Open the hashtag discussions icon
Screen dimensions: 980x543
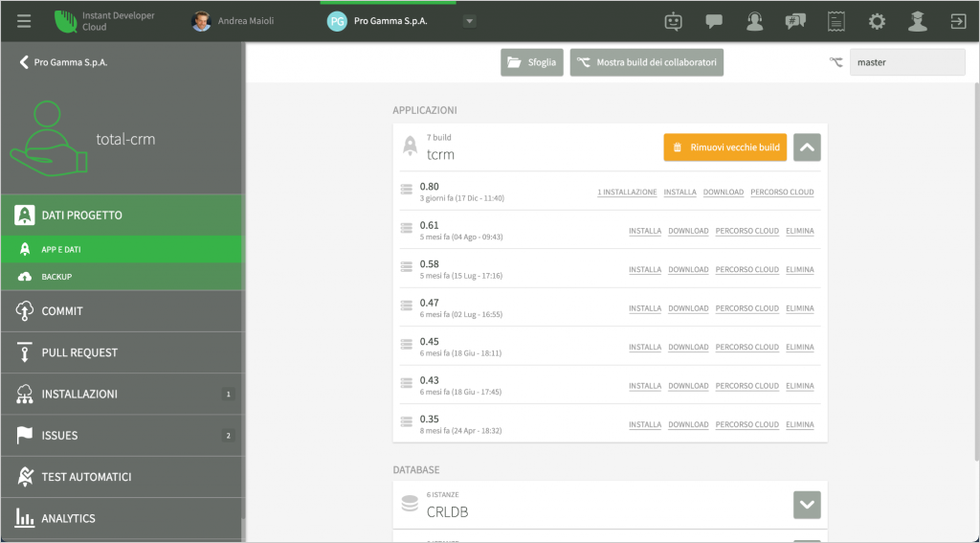click(x=795, y=21)
